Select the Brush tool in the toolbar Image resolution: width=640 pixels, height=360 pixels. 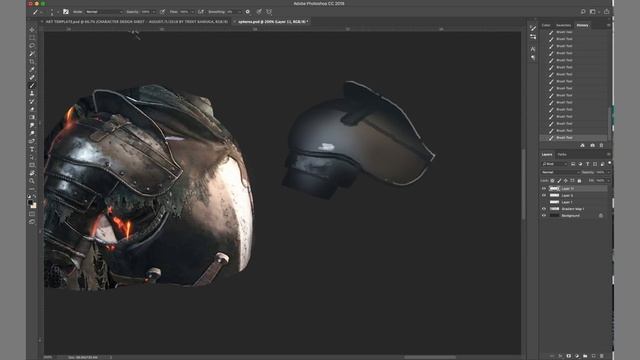32,85
